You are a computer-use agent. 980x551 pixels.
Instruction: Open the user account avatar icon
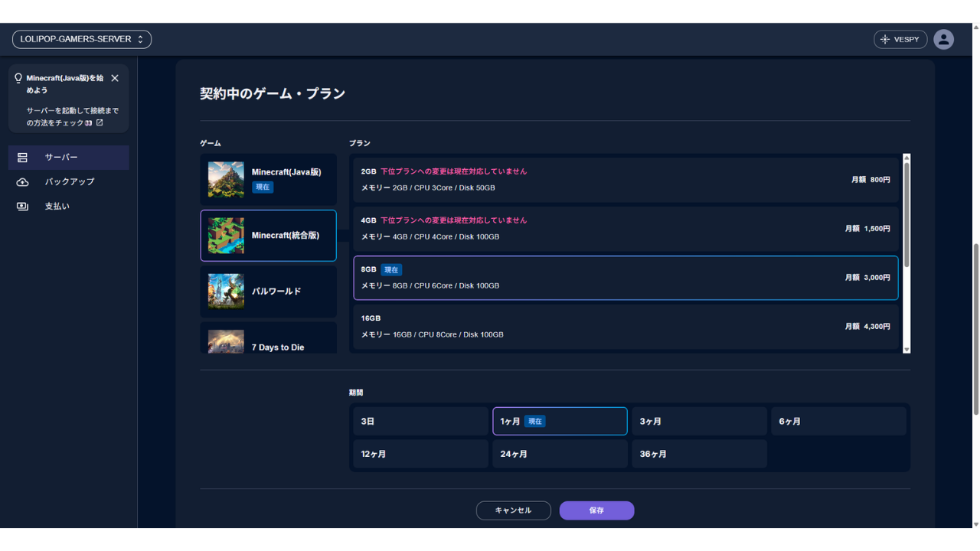coord(943,39)
